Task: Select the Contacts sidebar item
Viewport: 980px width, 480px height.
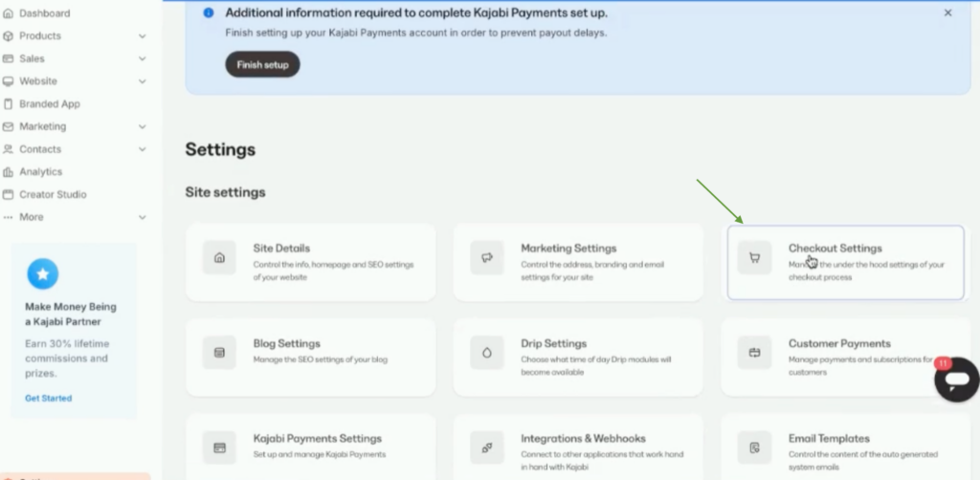Action: pyautogui.click(x=40, y=149)
